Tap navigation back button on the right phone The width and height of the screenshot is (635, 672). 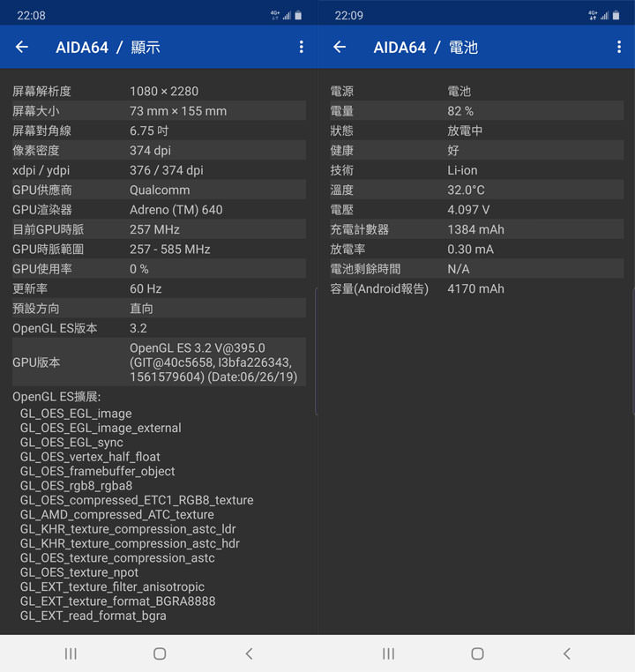click(x=566, y=653)
